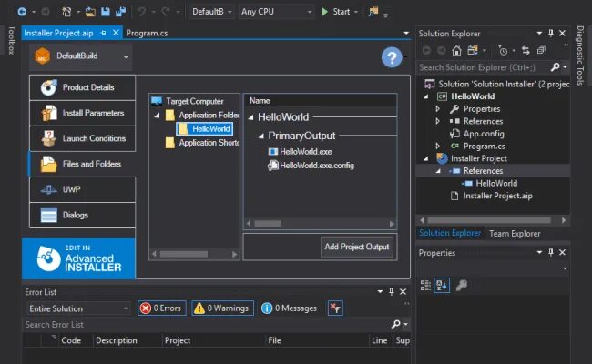592x364 pixels.
Task: Click the Properties panel Property Pages wrench icon
Action: click(x=462, y=286)
